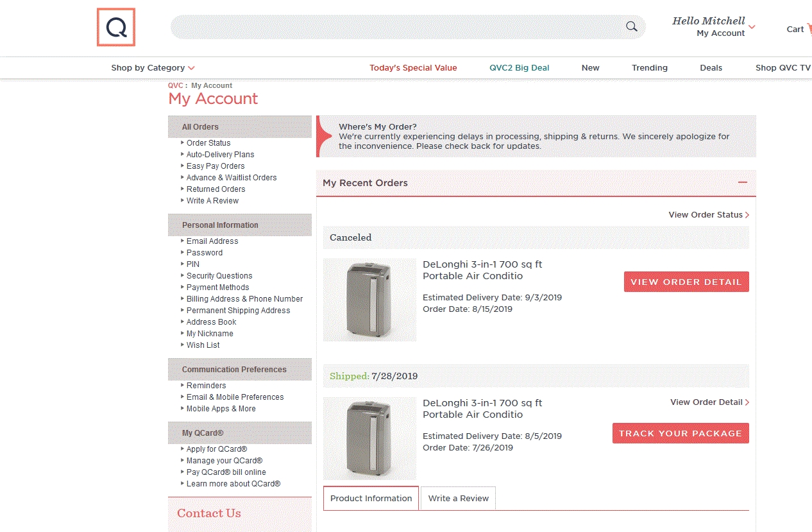This screenshot has width=812, height=532.
Task: Click the Track Your Package button
Action: (681, 433)
